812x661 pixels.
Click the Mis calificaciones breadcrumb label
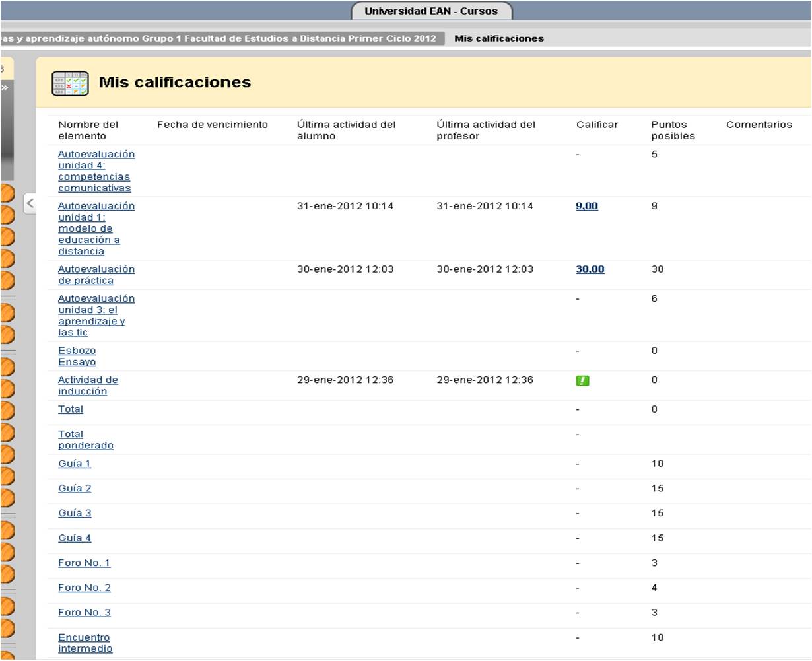[499, 38]
